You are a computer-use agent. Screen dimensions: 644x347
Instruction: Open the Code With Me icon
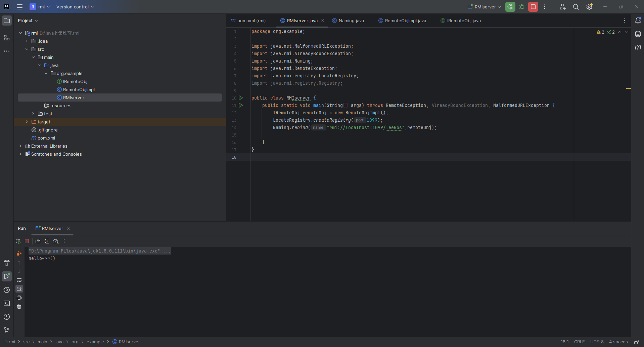tap(562, 7)
